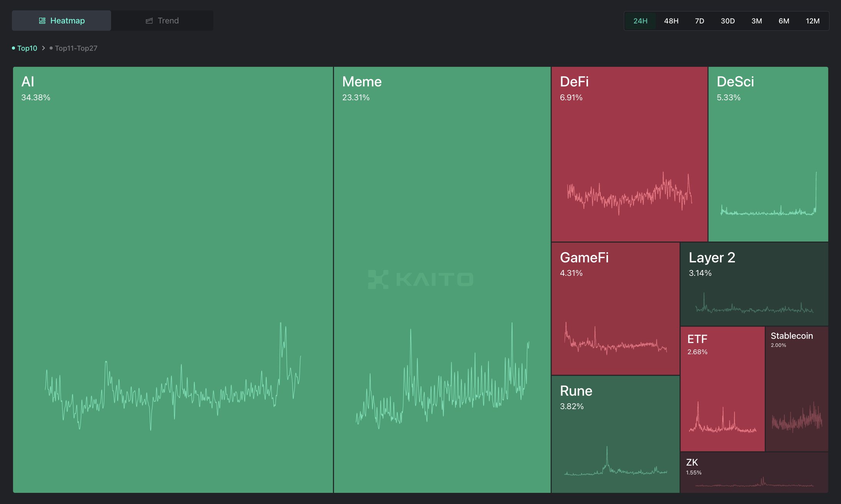Select the Heatmap tab
Screen dimensions: 841x504
pos(61,21)
